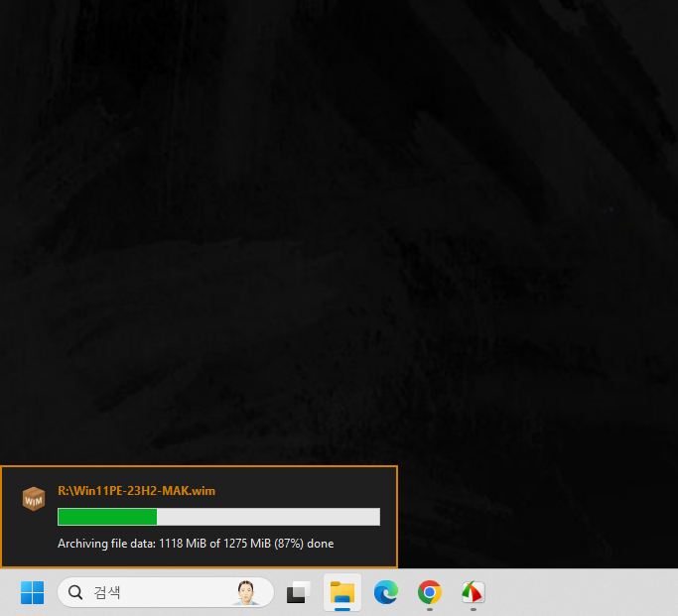Open File Explorer from the taskbar
The image size is (678, 616).
pyautogui.click(x=342, y=592)
